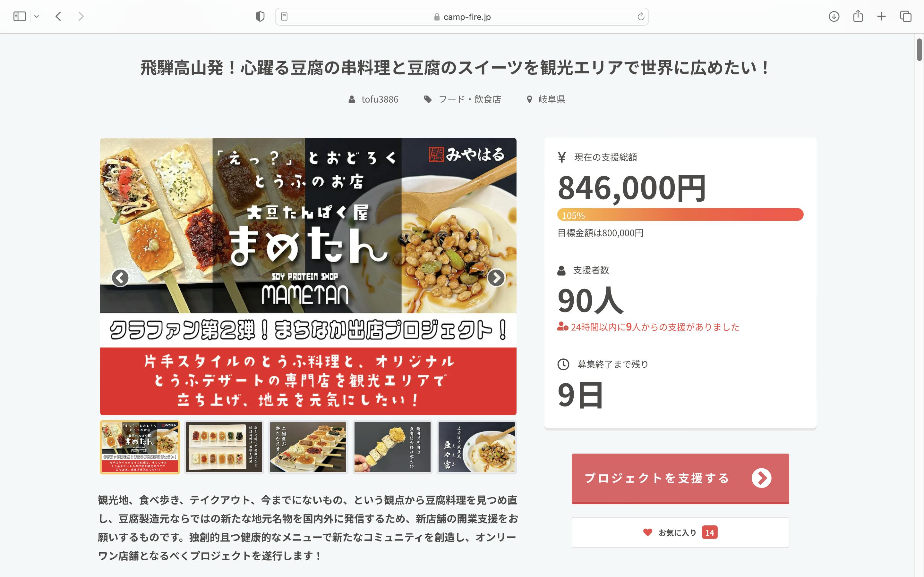Click the camp-fire.jp address bar
This screenshot has width=924, height=577.
[462, 17]
